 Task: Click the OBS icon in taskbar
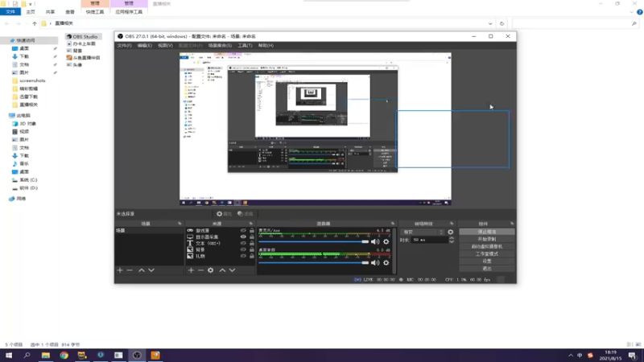coord(137,356)
